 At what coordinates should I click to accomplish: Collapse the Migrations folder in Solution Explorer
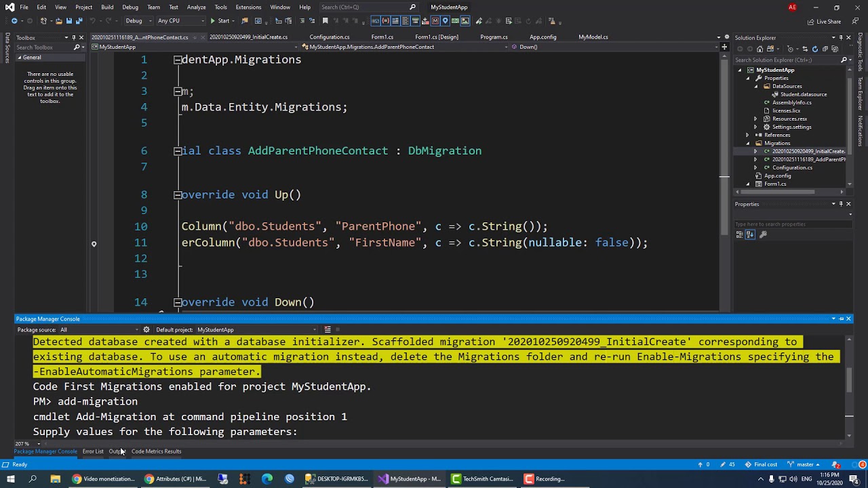pos(748,143)
